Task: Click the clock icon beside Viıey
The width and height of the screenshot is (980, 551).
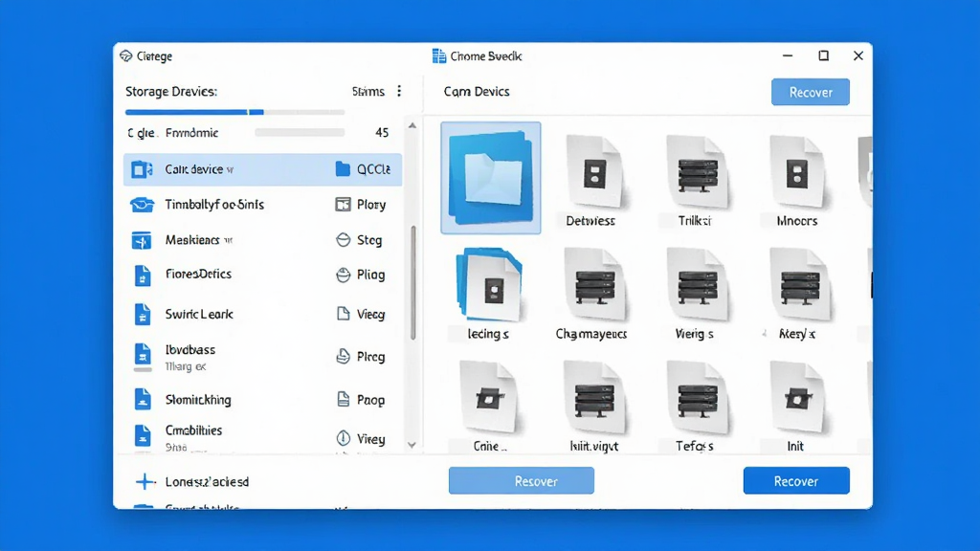Action: 344,438
